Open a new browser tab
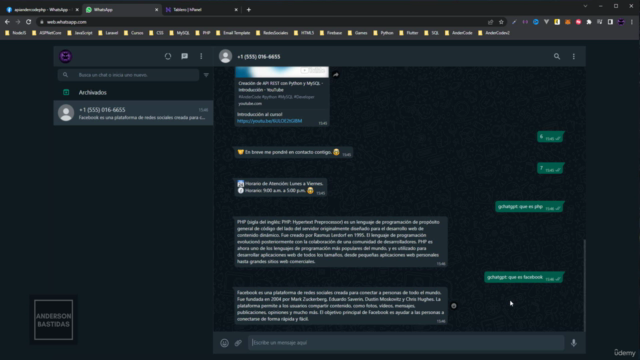 (249, 9)
